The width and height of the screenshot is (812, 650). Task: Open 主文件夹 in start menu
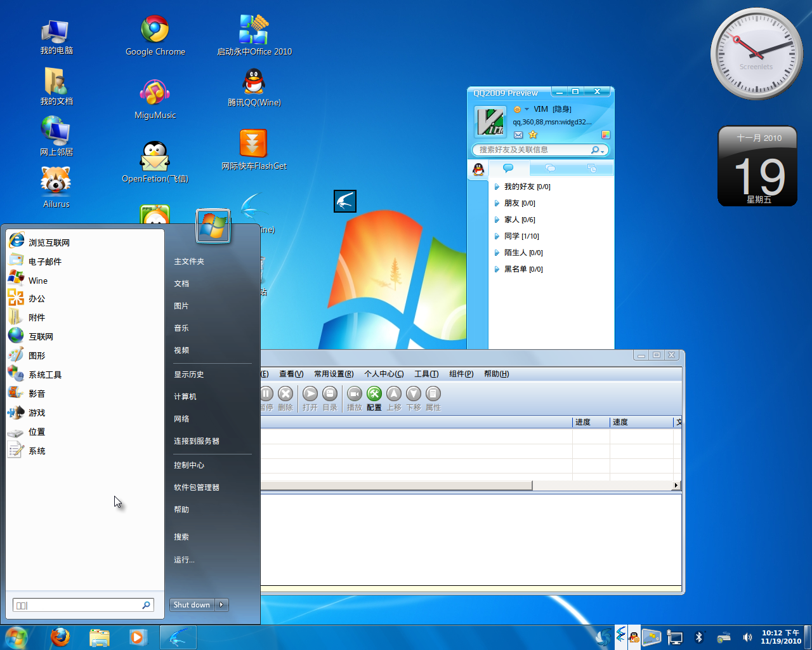click(189, 262)
